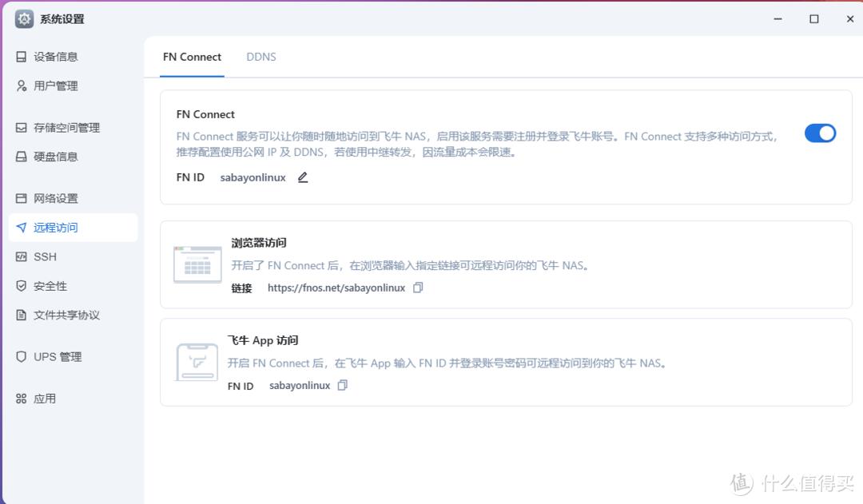Disable the FN Connect service toggle

(820, 133)
